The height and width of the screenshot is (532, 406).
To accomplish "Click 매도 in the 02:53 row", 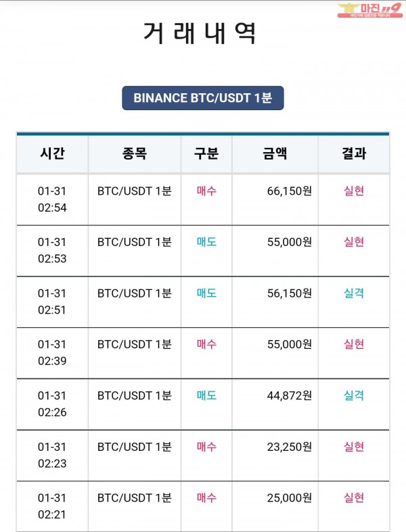I will pos(206,242).
